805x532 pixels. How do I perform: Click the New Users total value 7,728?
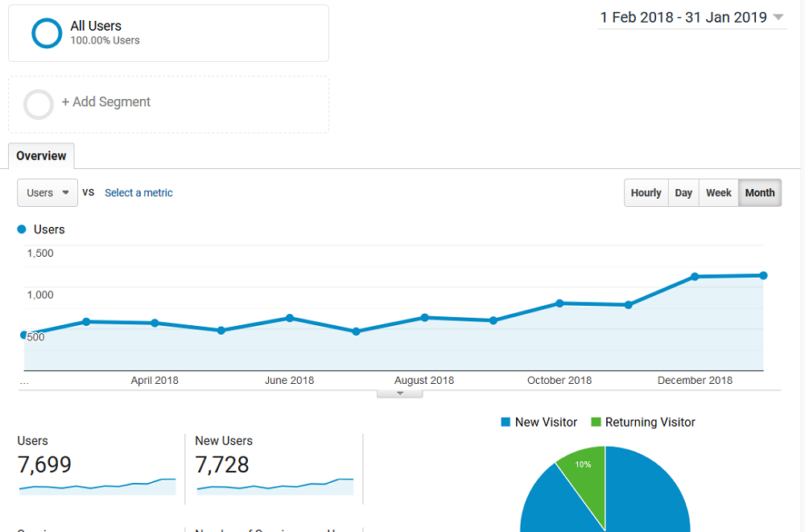pyautogui.click(x=222, y=464)
